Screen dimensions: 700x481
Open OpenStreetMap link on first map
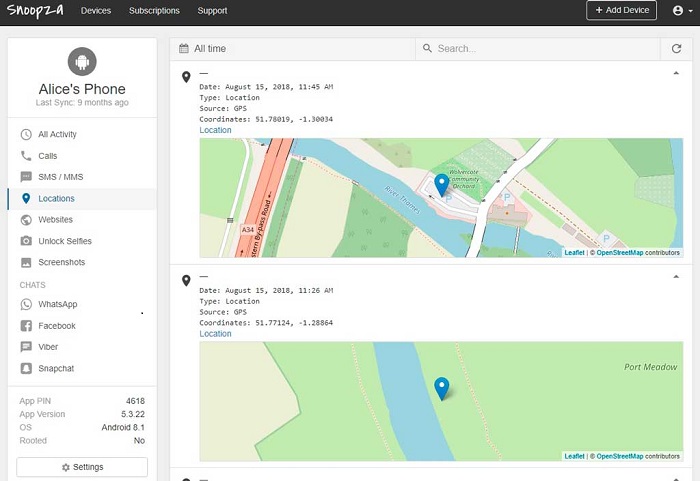(620, 253)
